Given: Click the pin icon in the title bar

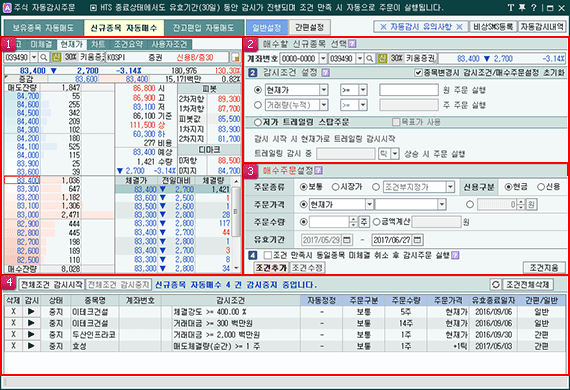Looking at the screenshot, I should click(522, 8).
